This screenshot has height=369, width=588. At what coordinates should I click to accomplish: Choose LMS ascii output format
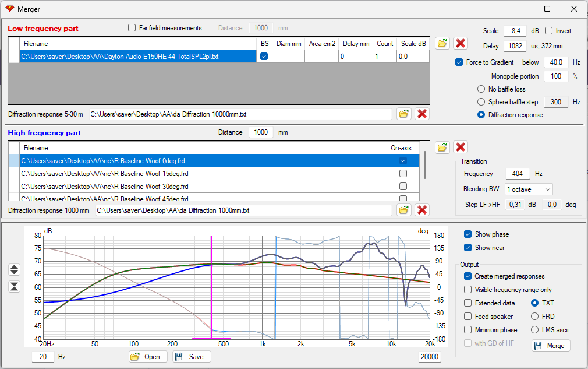click(x=535, y=330)
